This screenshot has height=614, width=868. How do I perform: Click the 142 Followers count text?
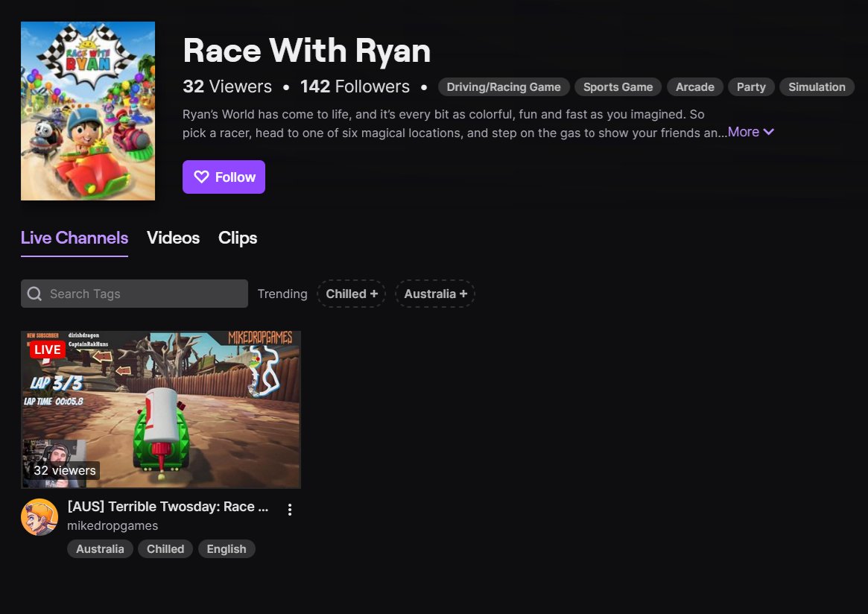(x=355, y=86)
